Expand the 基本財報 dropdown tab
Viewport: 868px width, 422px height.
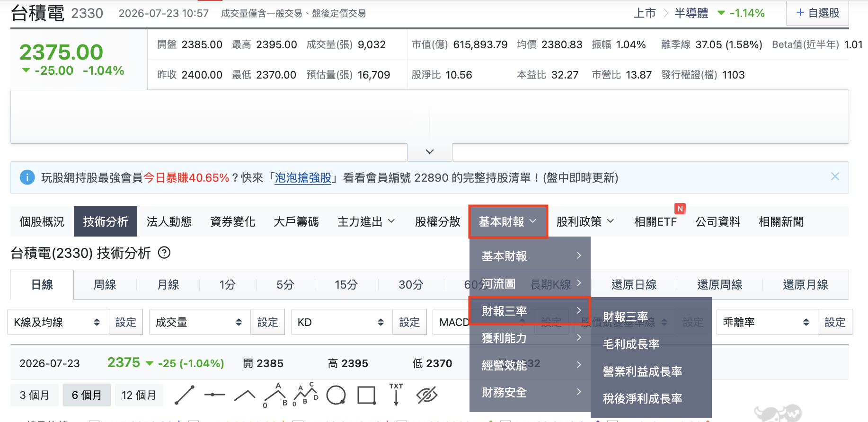[508, 221]
